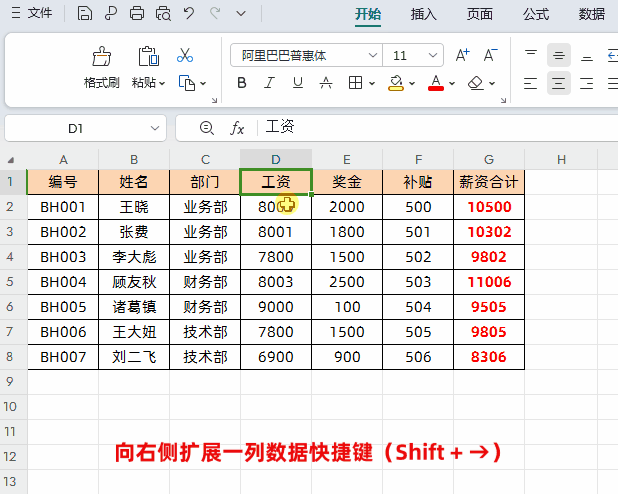Switch to the 公式 tab

(536, 14)
